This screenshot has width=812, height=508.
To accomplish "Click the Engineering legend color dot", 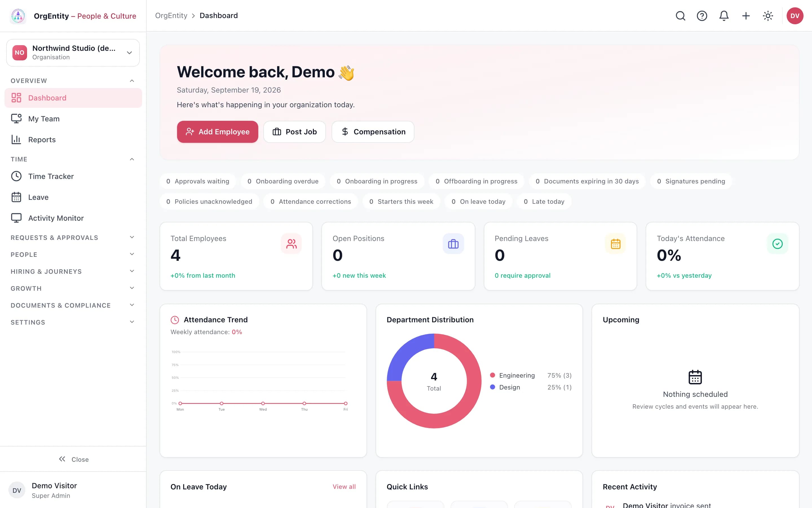I will coord(493,375).
